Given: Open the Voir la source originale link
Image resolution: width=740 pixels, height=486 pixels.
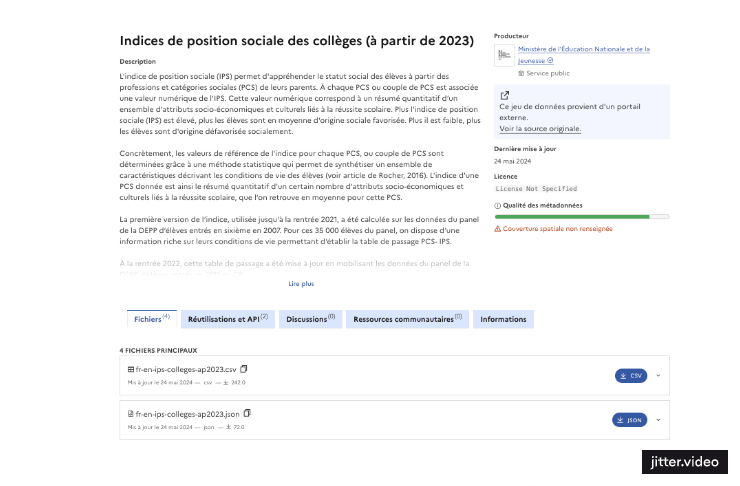Looking at the screenshot, I should [540, 129].
